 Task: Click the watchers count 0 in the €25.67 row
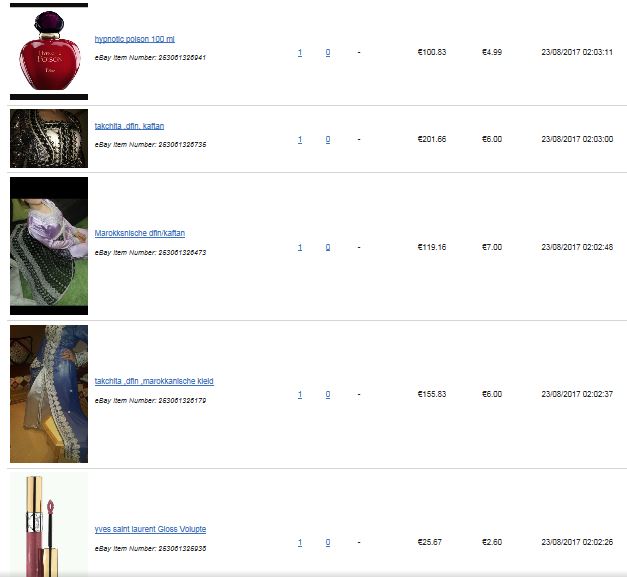pyautogui.click(x=328, y=543)
